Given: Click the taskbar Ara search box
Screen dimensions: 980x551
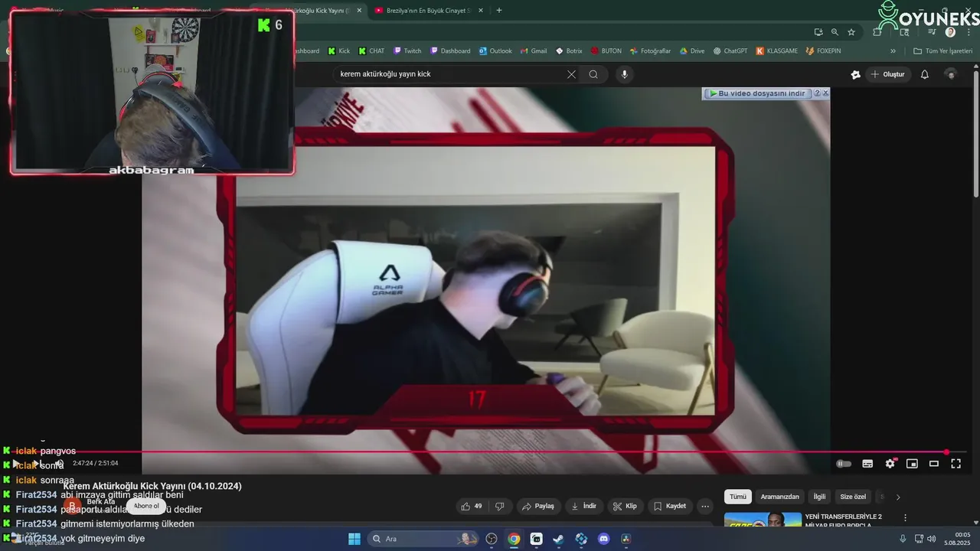Looking at the screenshot, I should (422, 539).
